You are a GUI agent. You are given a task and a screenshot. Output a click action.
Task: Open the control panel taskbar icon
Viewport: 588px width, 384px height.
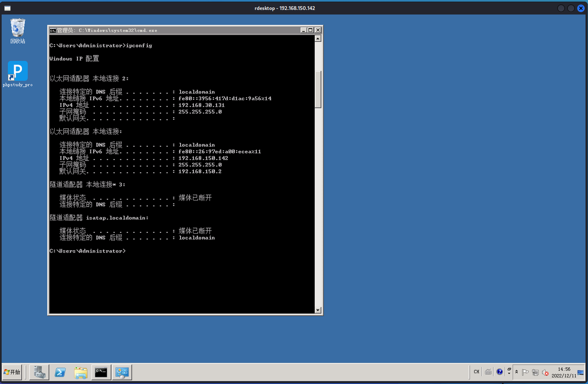(x=122, y=372)
